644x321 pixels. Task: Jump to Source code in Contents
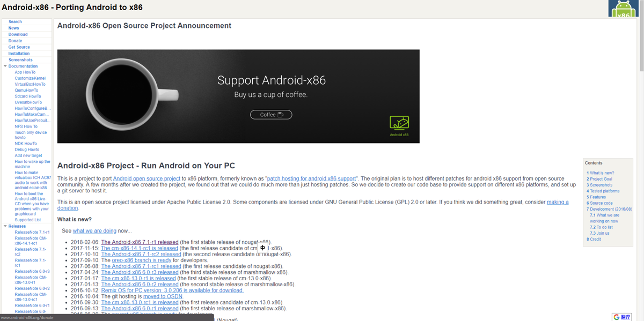coord(599,203)
